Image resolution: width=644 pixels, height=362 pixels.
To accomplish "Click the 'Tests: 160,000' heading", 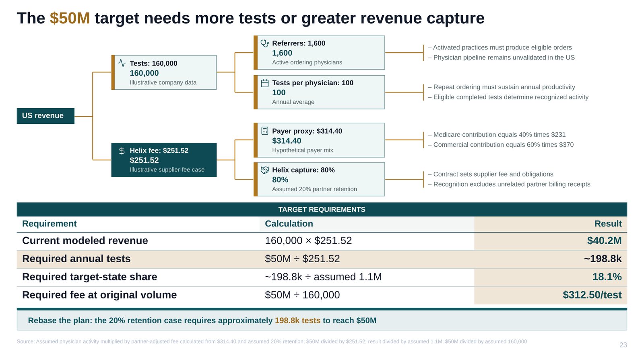I will click(153, 63).
